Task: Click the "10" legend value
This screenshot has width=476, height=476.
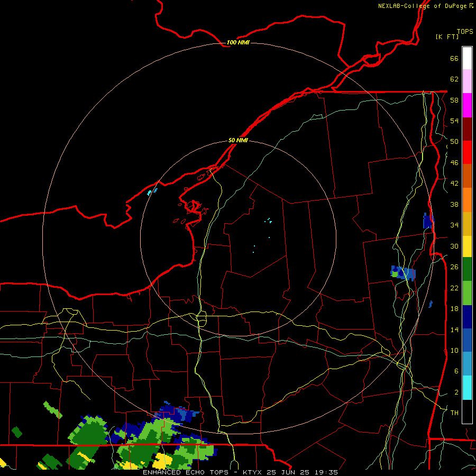Action: point(454,350)
